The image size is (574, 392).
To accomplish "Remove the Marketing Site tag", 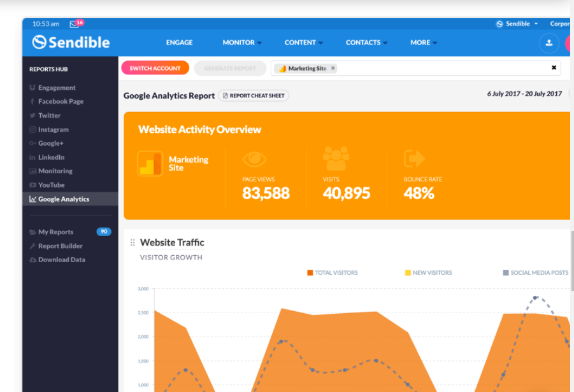I will (333, 68).
